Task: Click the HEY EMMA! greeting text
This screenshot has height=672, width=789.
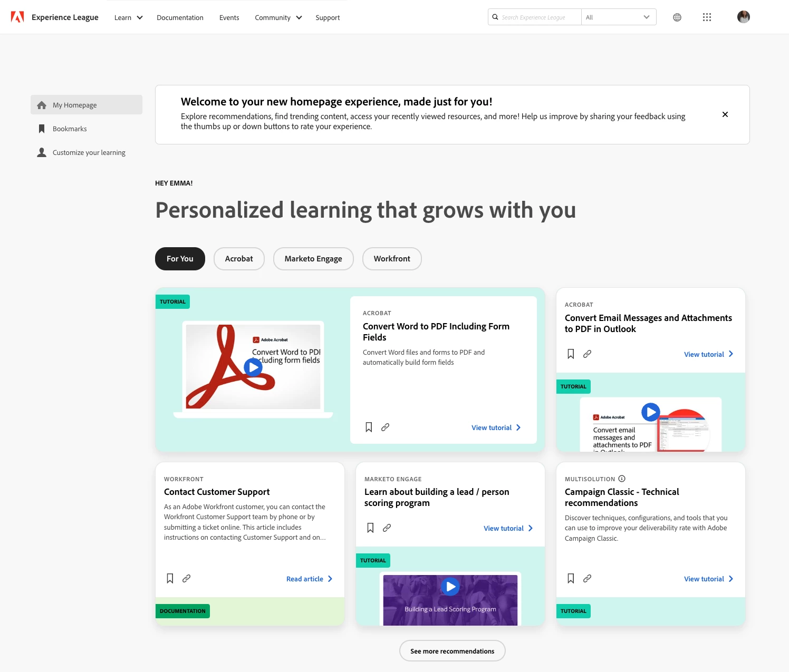Action: 174,183
